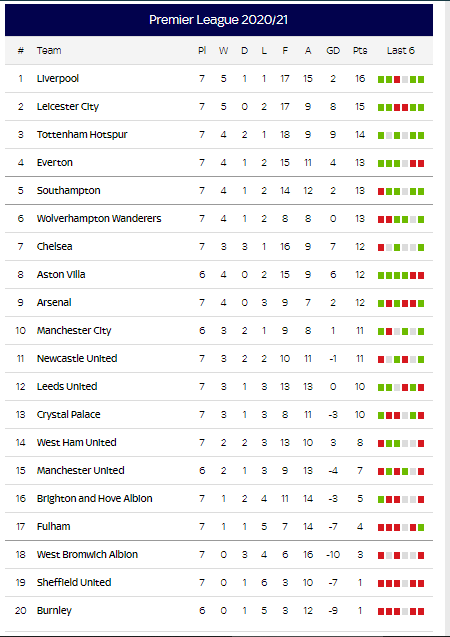
Task: Open Leeds United team link
Action: pyautogui.click(x=67, y=386)
